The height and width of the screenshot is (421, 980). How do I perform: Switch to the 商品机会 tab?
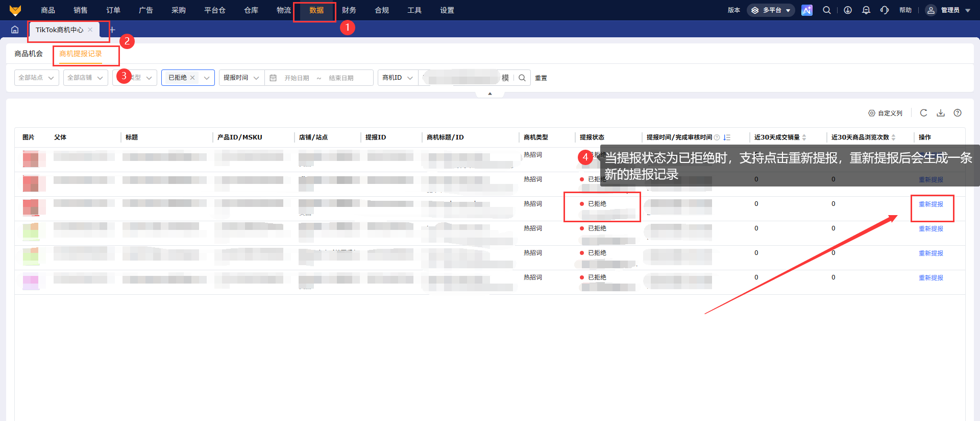(29, 54)
